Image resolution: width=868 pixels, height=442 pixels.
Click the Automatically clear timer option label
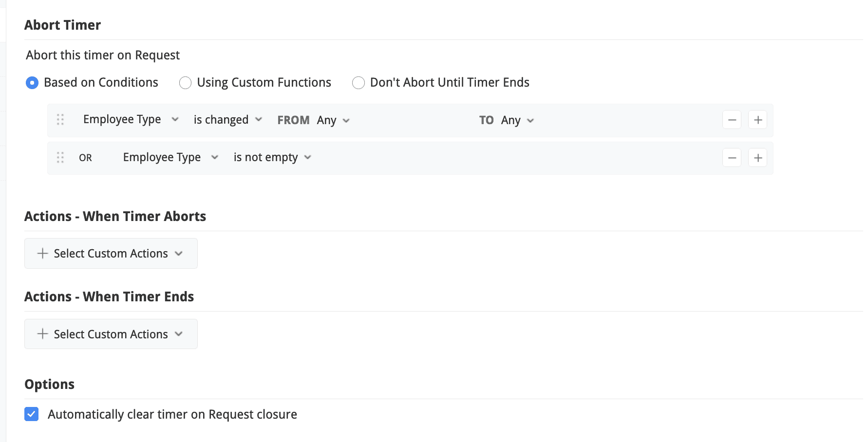tap(172, 414)
